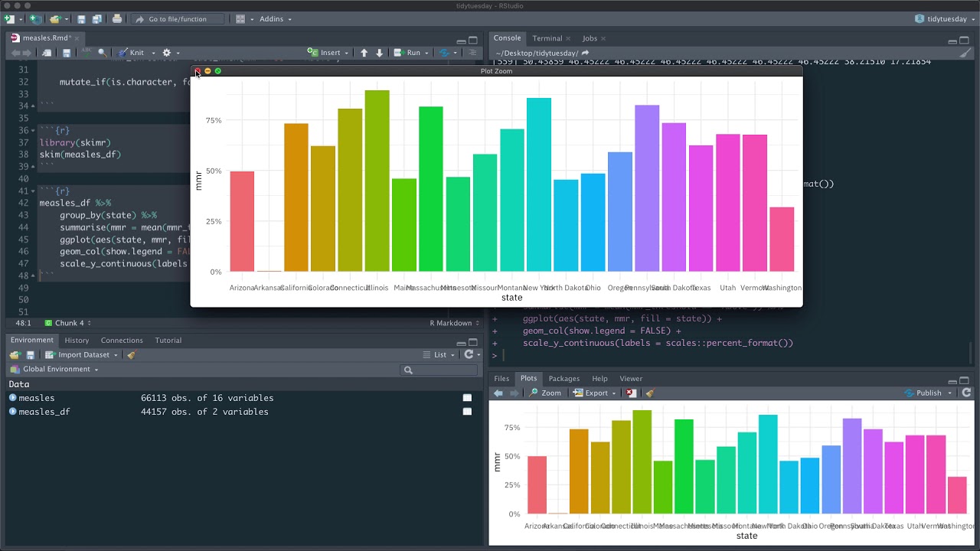Click the environment search field
This screenshot has width=980, height=551.
pos(440,370)
